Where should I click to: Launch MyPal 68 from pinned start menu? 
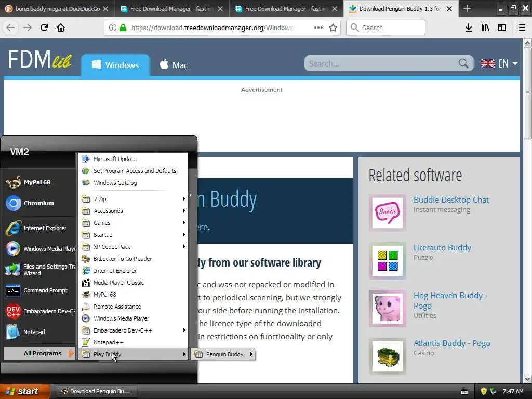(x=39, y=182)
